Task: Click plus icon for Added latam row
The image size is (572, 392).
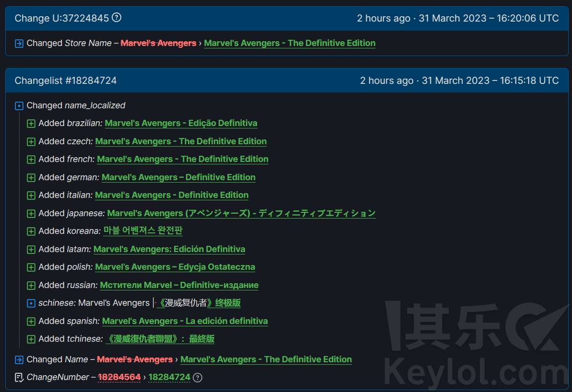Action: (31, 249)
